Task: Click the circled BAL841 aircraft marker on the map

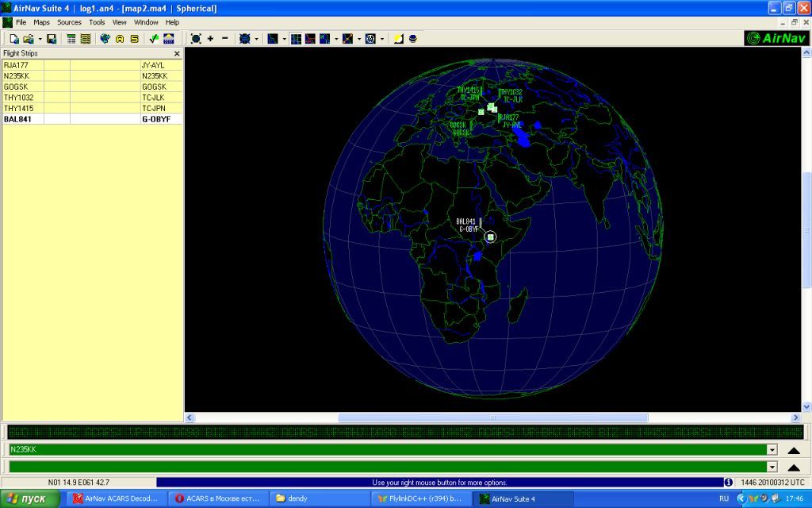Action: tap(490, 237)
